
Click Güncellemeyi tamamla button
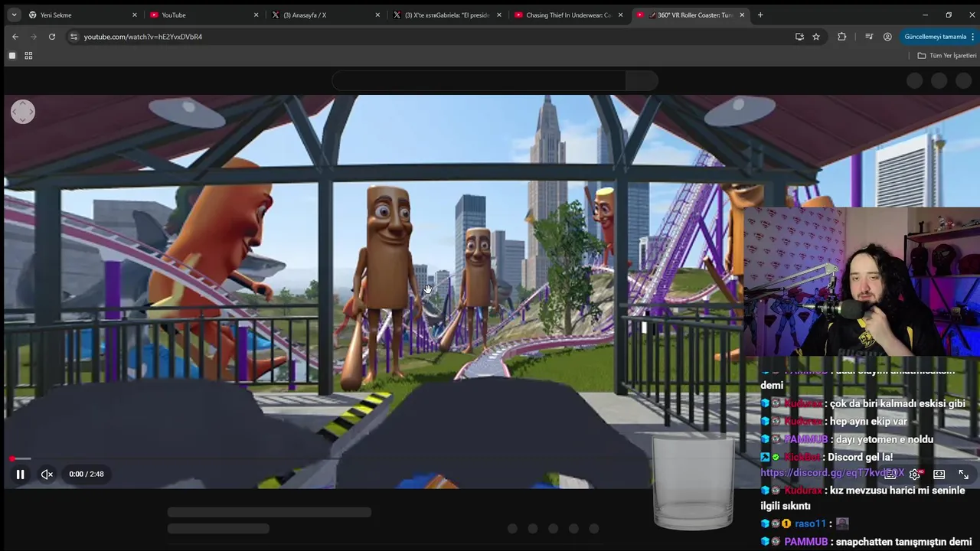(935, 37)
